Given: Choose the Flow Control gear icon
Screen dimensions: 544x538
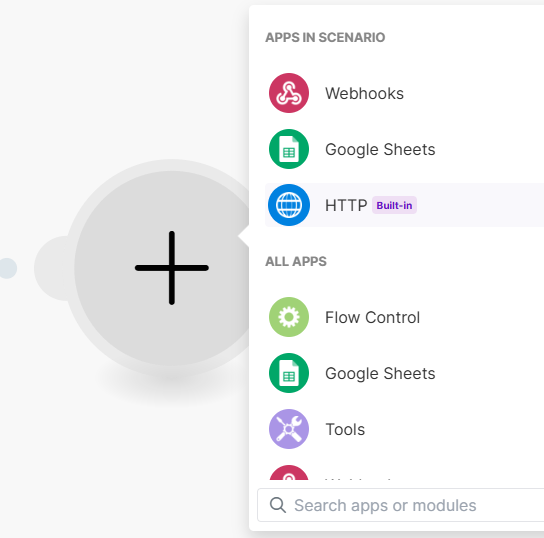Looking at the screenshot, I should 289,317.
